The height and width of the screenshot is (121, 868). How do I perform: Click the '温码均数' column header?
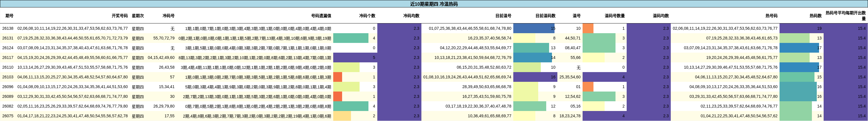tap(660, 16)
